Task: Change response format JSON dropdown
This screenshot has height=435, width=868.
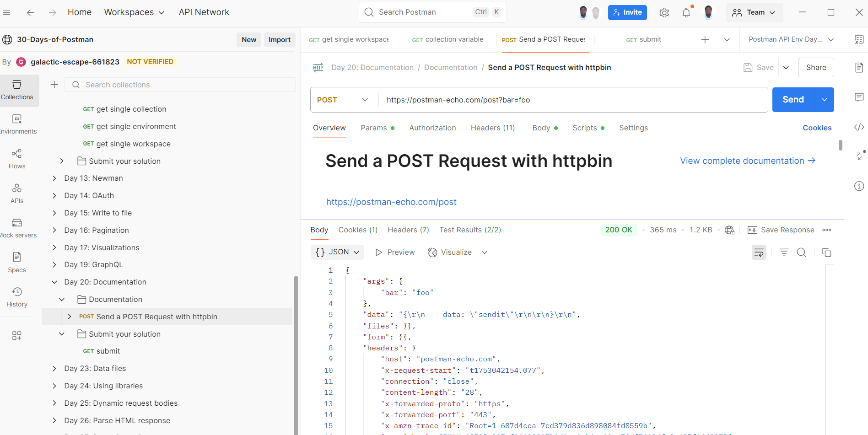Action: 337,252
